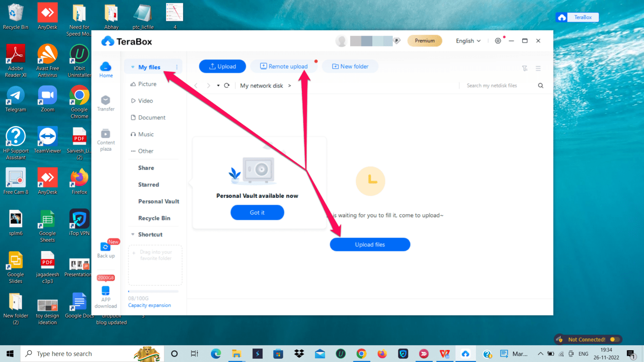644x362 pixels.
Task: Click the search magnifier icon
Action: pyautogui.click(x=540, y=85)
